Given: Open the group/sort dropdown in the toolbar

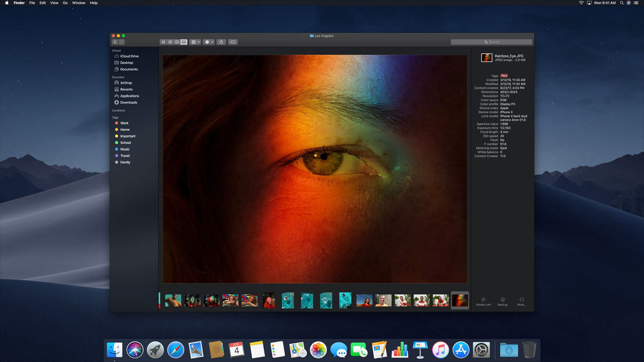Looking at the screenshot, I should click(195, 42).
